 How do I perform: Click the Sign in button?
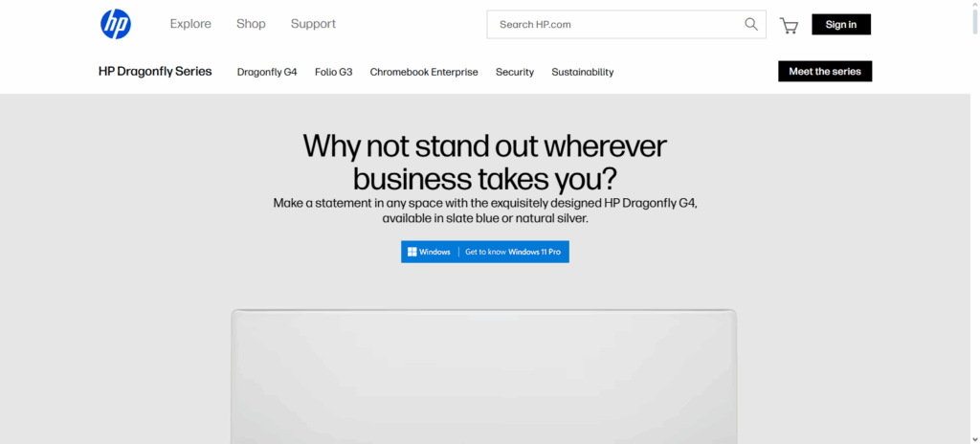841,24
